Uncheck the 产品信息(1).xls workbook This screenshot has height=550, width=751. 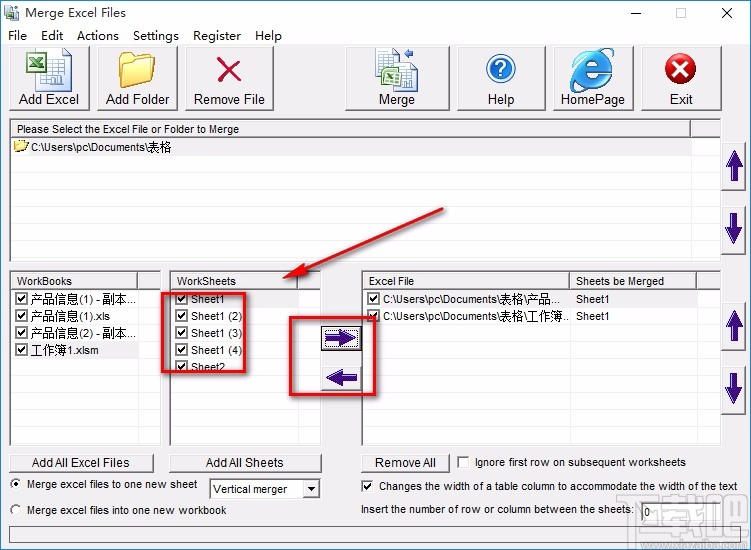pyautogui.click(x=21, y=316)
